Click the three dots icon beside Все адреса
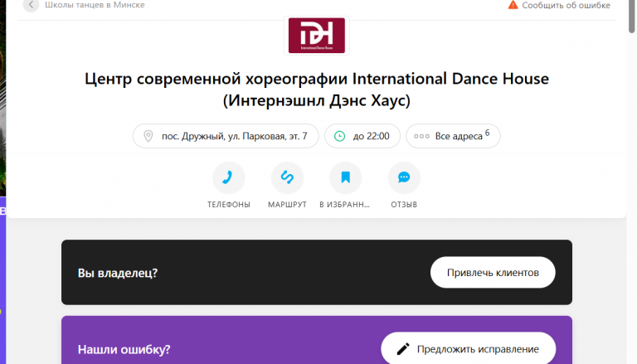Viewport: 637px width, 364px height. [x=421, y=136]
